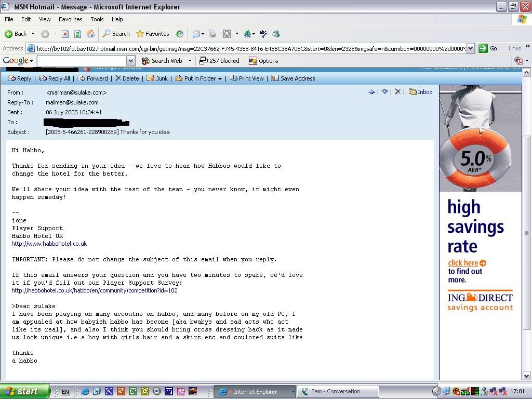Return to the Inbox folder

pos(421,92)
